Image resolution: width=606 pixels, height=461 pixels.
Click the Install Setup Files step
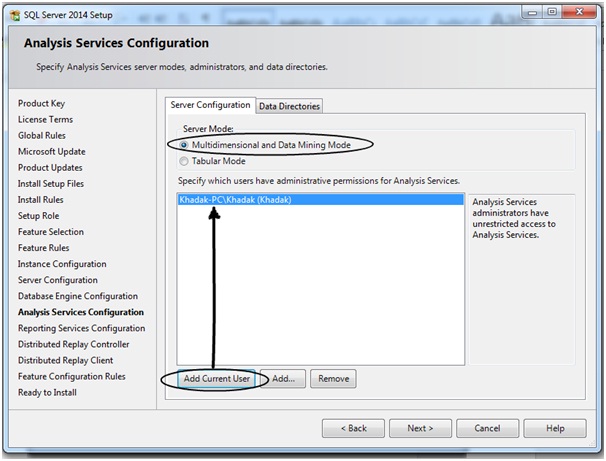pos(51,184)
